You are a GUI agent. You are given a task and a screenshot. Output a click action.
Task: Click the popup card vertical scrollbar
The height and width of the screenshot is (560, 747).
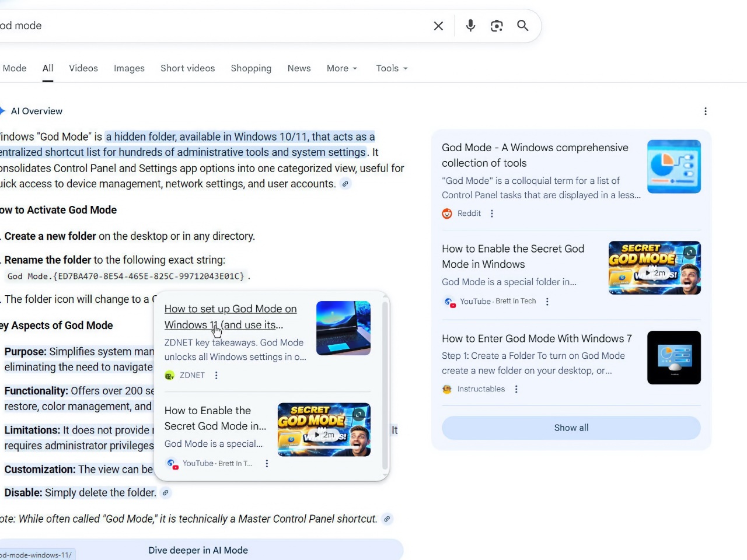(x=385, y=385)
